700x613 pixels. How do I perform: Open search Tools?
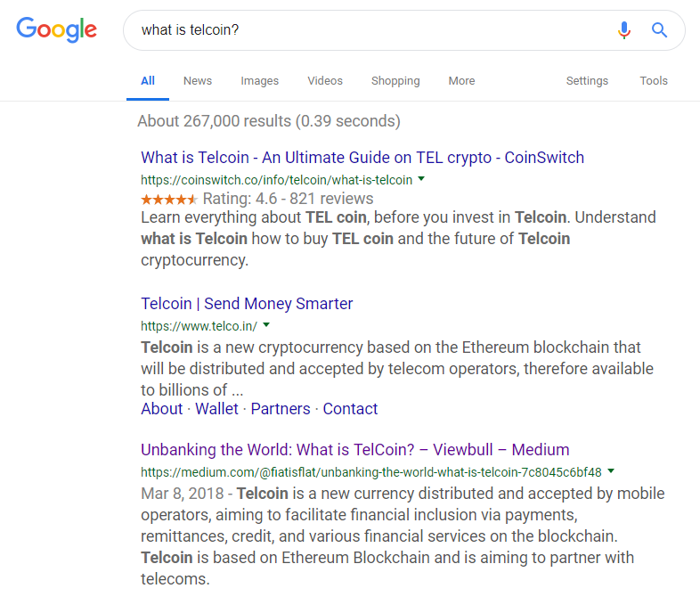pyautogui.click(x=654, y=81)
